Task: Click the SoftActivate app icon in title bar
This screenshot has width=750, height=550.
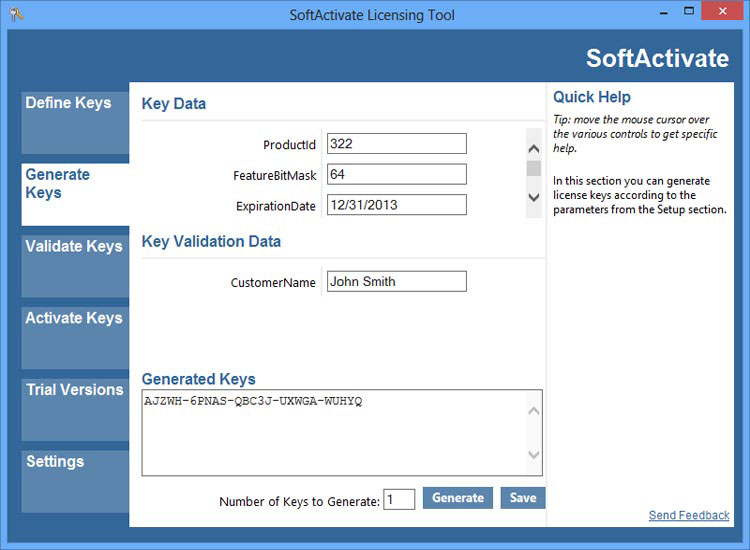Action: coord(17,14)
